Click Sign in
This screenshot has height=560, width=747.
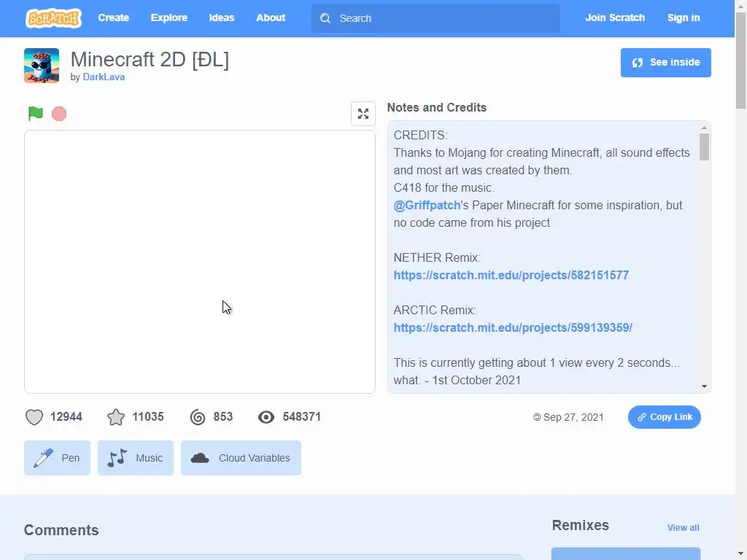click(x=683, y=17)
